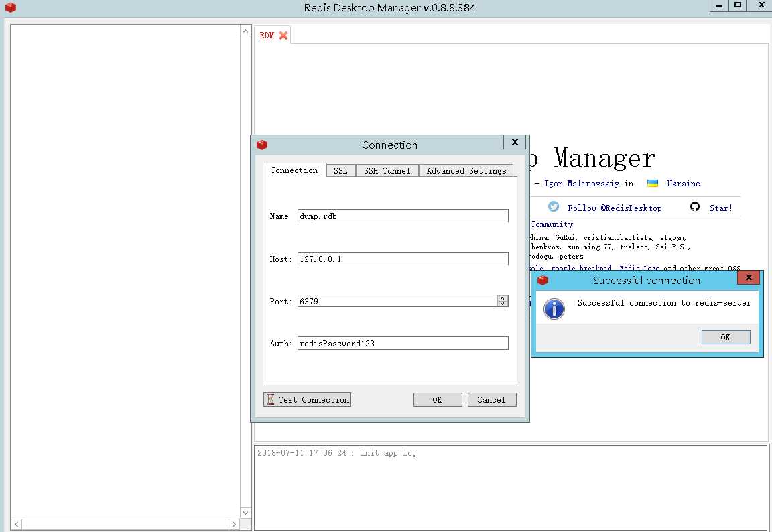Click the Auth password field

pos(403,344)
